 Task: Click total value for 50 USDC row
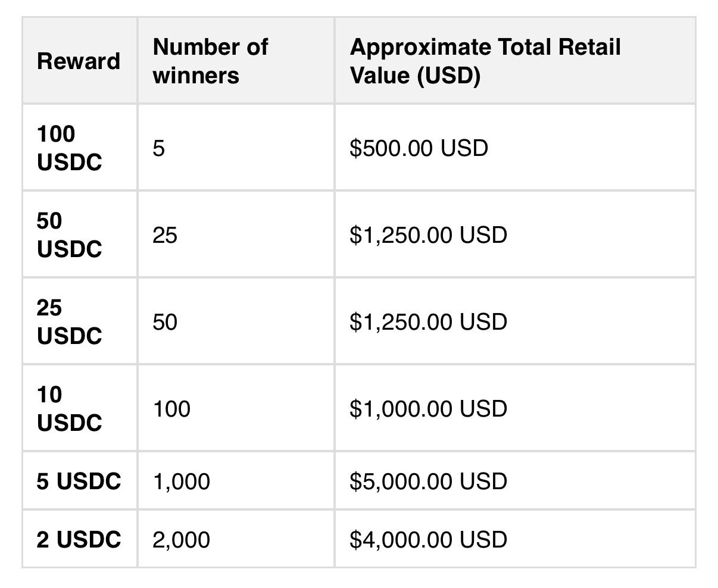[x=428, y=235]
